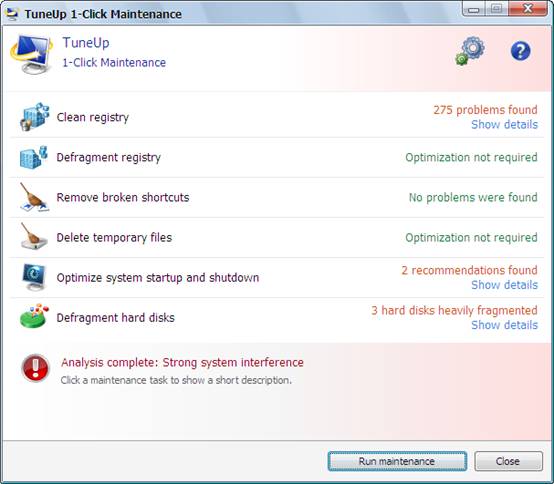Screen dimensions: 554x484
Task: Show details for fragmented hard disks
Action: pyautogui.click(x=504, y=325)
